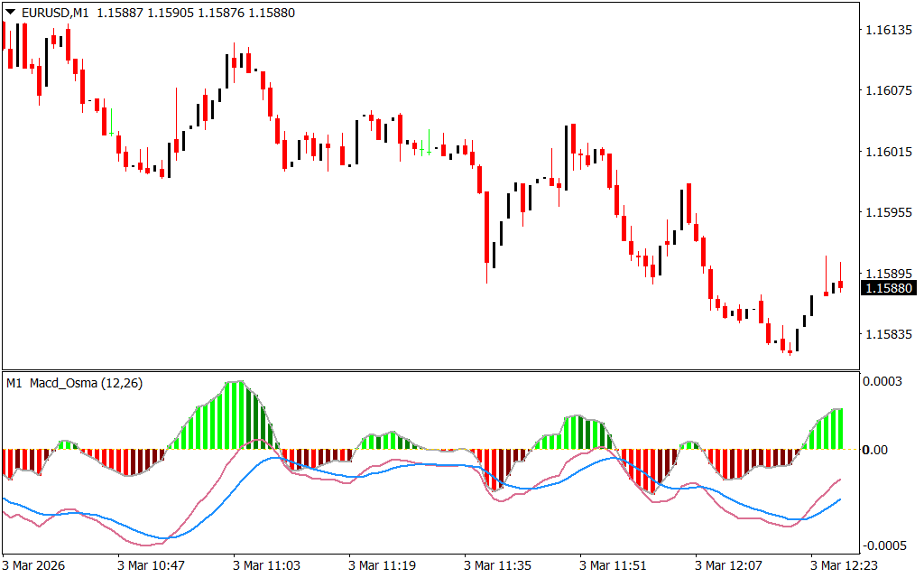The width and height of the screenshot is (924, 578).
Task: Click the last red candle on chart
Action: [x=840, y=285]
